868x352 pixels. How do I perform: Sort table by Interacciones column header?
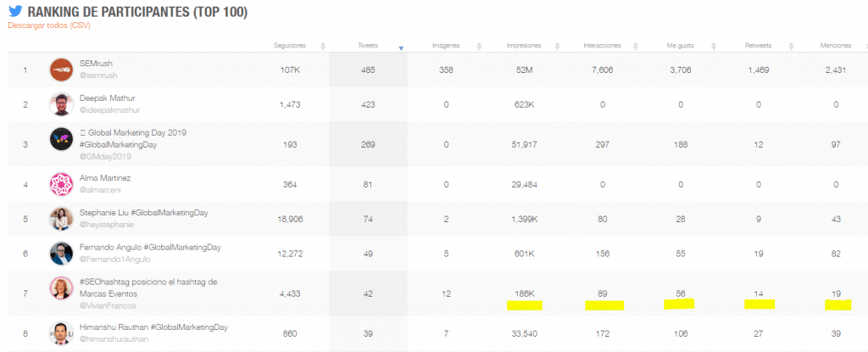(603, 46)
